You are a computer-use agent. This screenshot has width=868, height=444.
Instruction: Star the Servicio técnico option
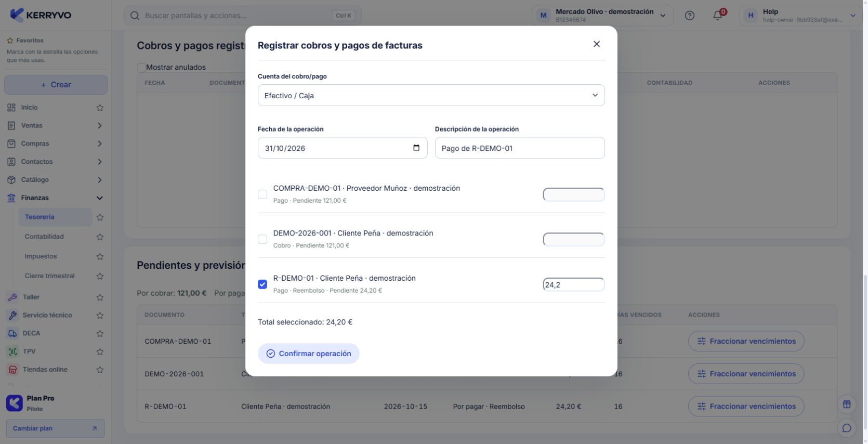100,316
